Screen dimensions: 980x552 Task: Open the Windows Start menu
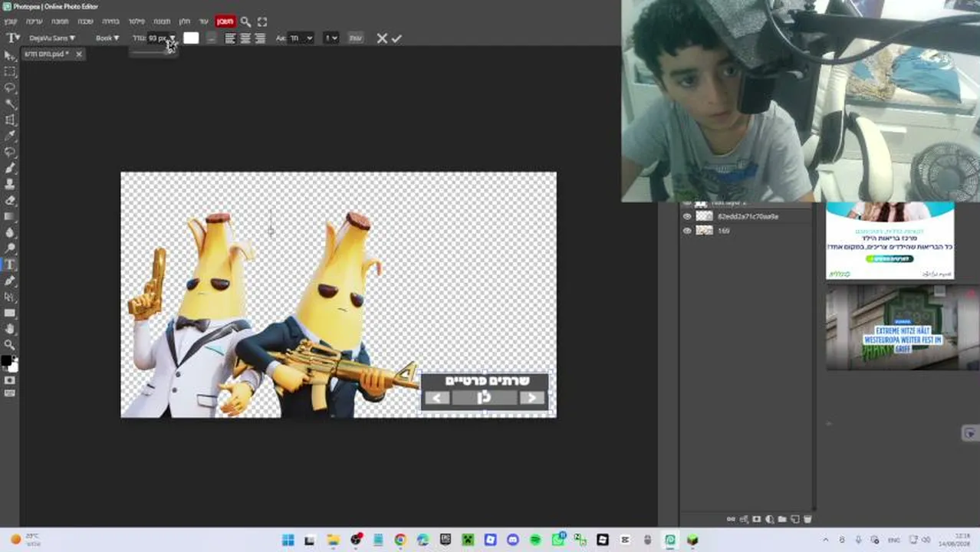(x=288, y=540)
